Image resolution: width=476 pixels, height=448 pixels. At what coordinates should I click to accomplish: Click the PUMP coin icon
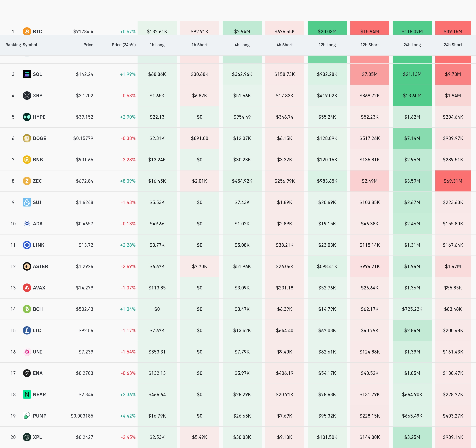point(27,416)
